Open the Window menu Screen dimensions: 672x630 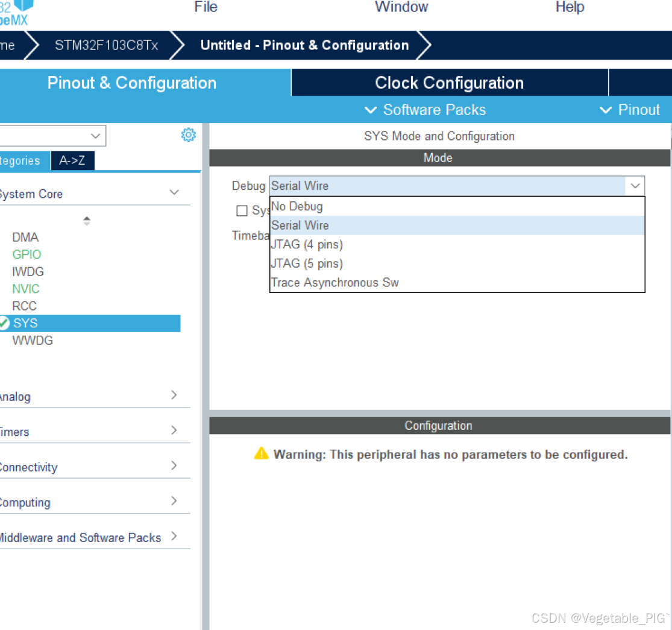coord(401,7)
